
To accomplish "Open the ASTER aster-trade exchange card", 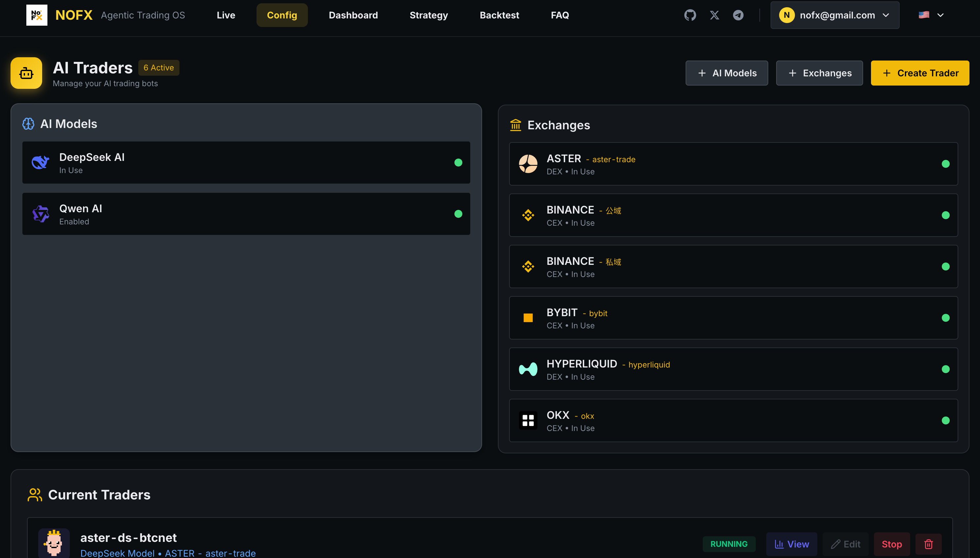I will 733,164.
